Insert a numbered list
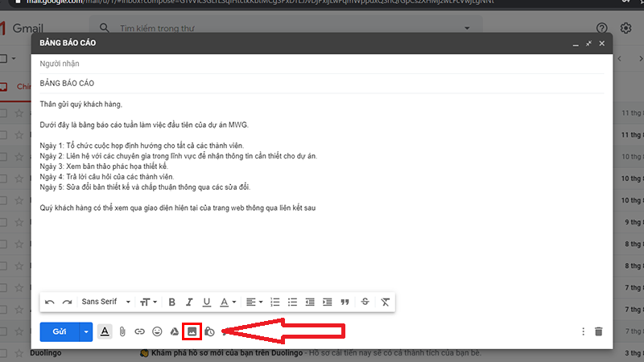The height and width of the screenshot is (362, 644). (x=275, y=302)
